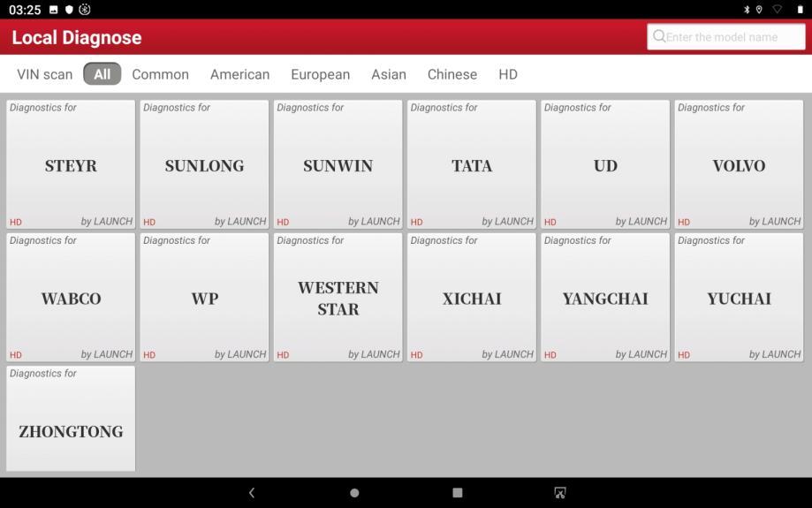Click the search magnifier icon
Screen dimensions: 812x508
pyautogui.click(x=659, y=36)
